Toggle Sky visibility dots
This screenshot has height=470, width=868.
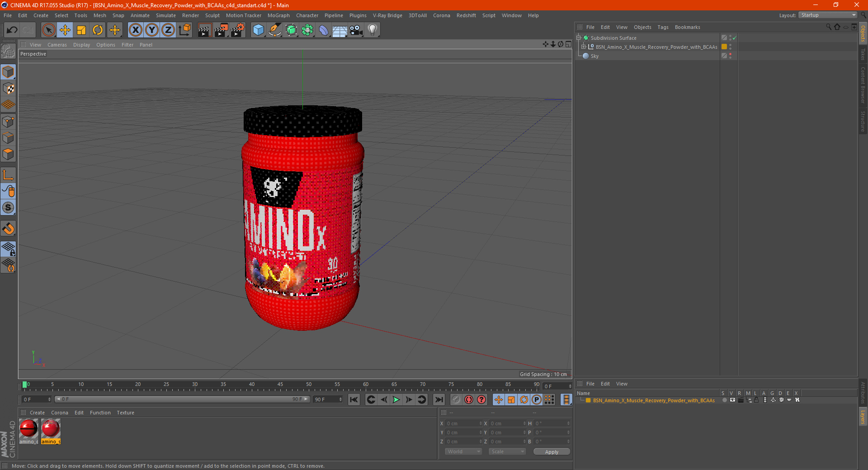[730, 56]
